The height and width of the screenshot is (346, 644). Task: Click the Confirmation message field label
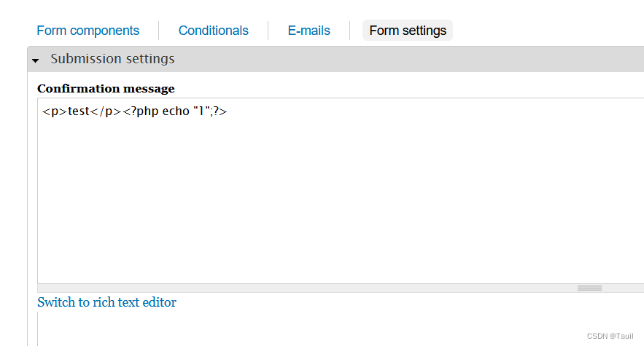coord(106,89)
